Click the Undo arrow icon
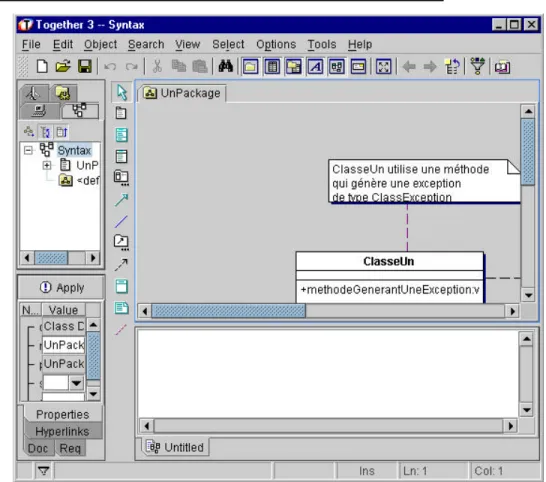 coord(110,66)
